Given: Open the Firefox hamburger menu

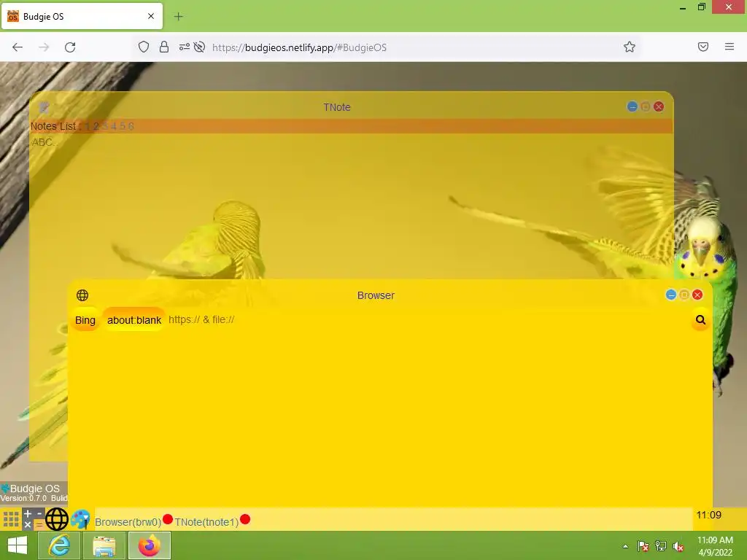Looking at the screenshot, I should pyautogui.click(x=729, y=47).
